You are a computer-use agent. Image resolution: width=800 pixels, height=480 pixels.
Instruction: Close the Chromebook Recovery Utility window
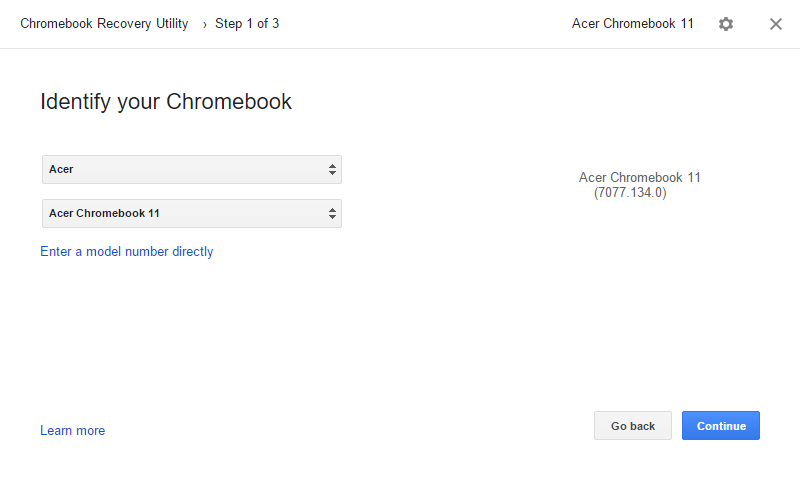click(x=776, y=24)
